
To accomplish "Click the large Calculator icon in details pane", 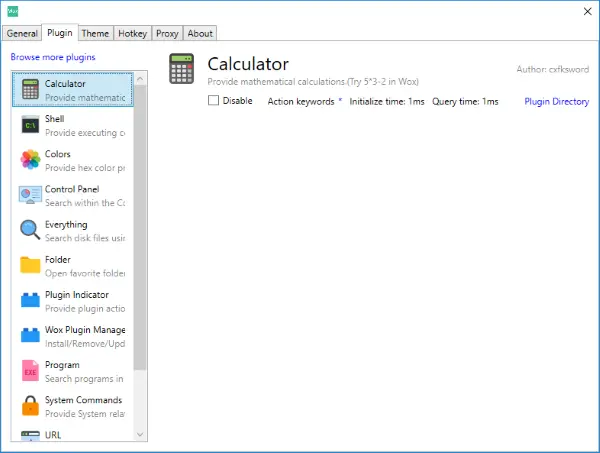I will coord(182,69).
